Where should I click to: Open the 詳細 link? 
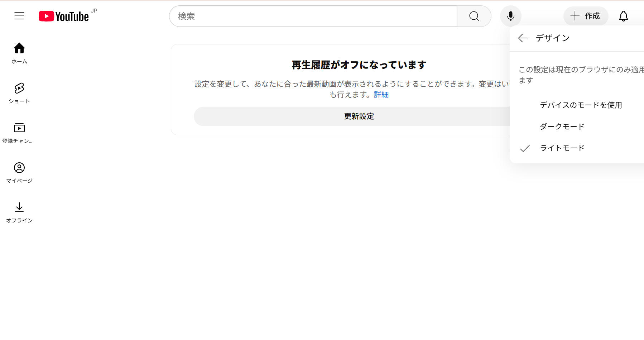coord(381,95)
